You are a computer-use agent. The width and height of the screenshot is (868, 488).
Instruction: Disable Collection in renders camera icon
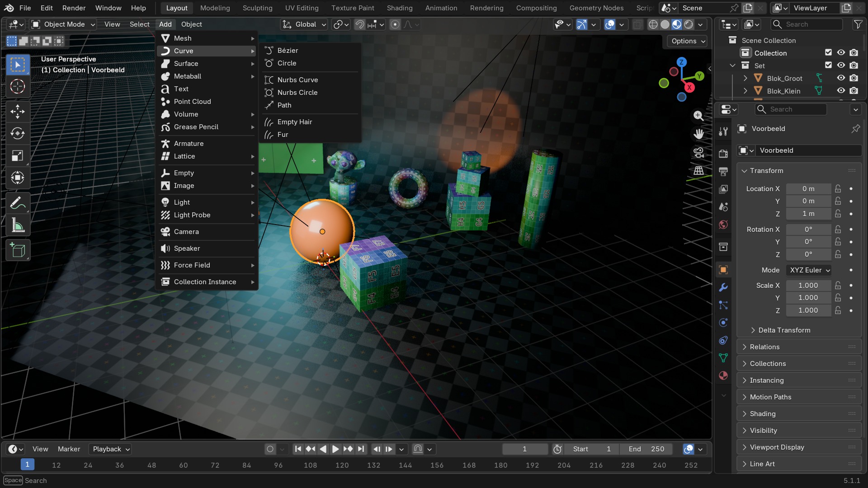[854, 53]
